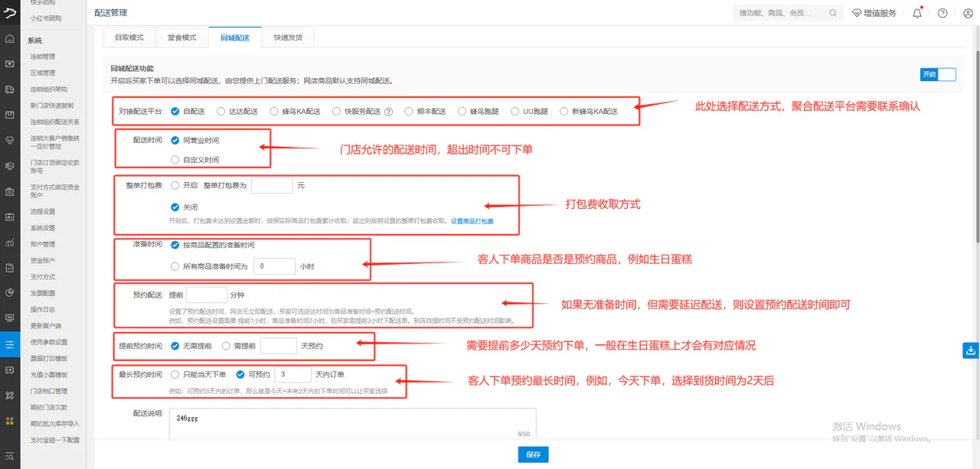Screen dimensions: 980x469
Task: Click the help icon next to 快服务配送
Action: click(x=388, y=112)
